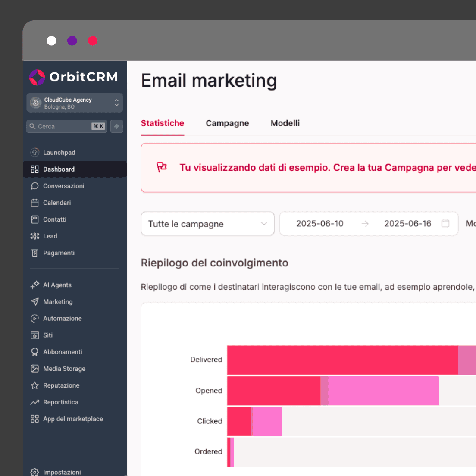Click the Delivered bar in the chart
The image size is (476, 476).
point(351,360)
